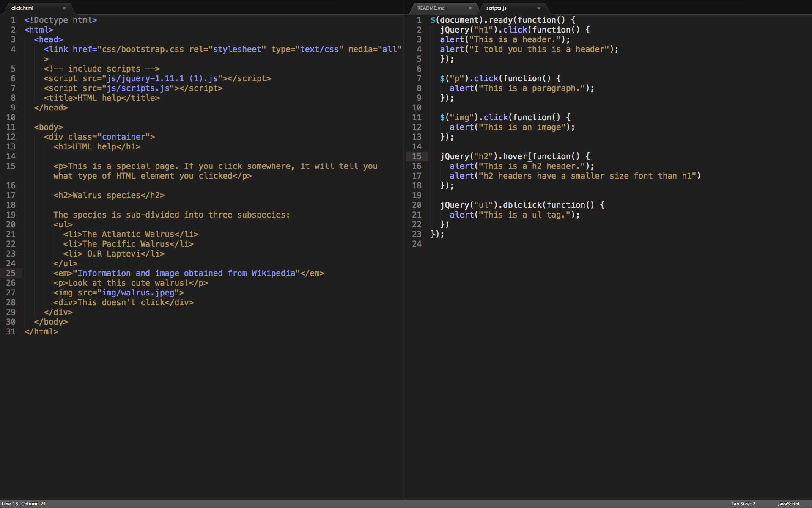812x508 pixels.
Task: Switch to the README.md tab
Action: click(x=431, y=8)
